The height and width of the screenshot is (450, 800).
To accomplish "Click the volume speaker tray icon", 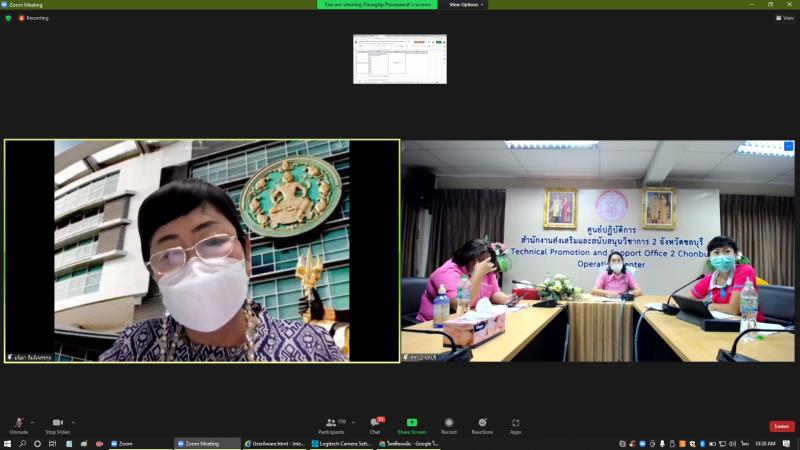I will click(733, 444).
